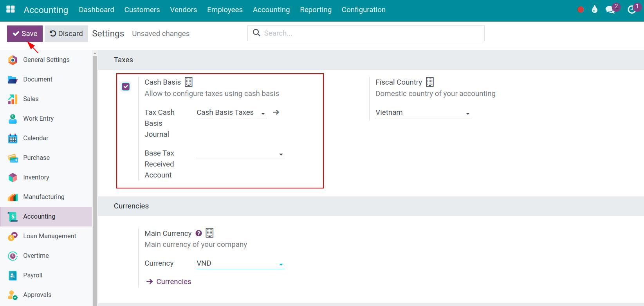The width and height of the screenshot is (644, 306).
Task: Open the Configuration menu
Action: [364, 10]
